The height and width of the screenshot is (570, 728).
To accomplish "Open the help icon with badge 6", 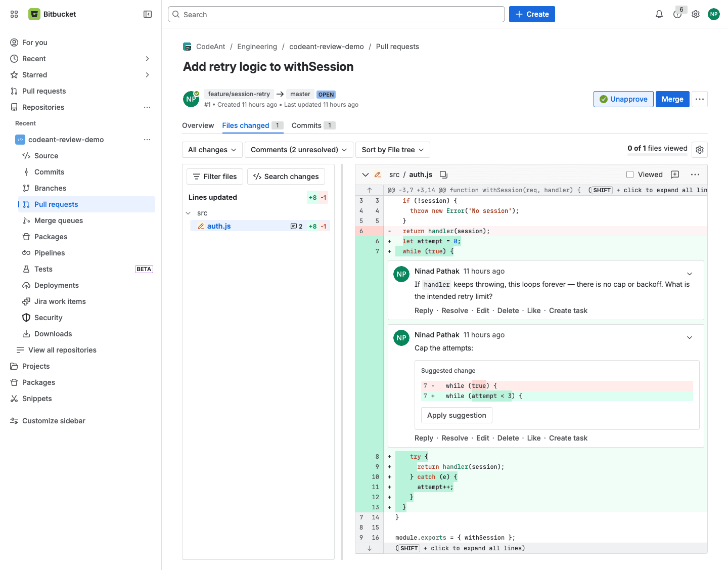I will [677, 14].
